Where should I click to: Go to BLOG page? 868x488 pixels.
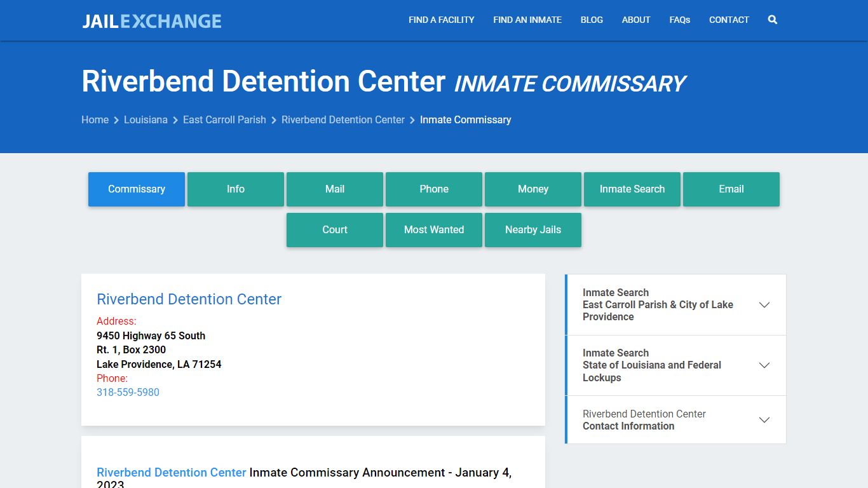592,20
